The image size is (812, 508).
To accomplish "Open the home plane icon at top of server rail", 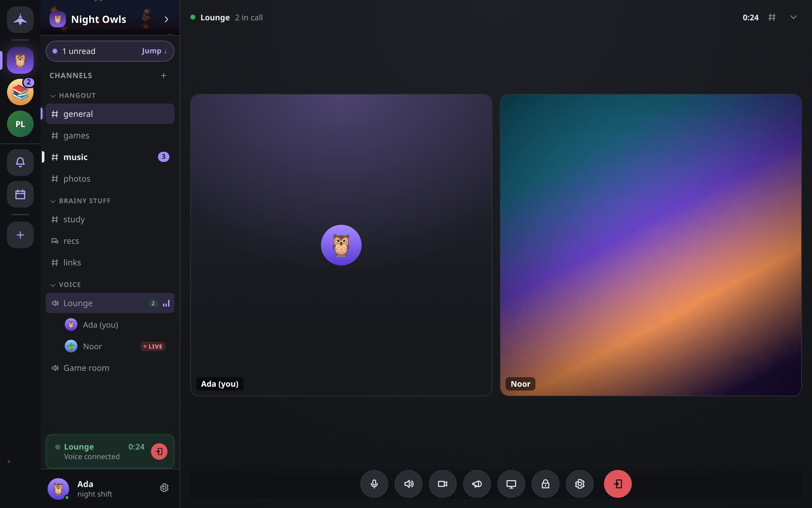I will pos(20,19).
